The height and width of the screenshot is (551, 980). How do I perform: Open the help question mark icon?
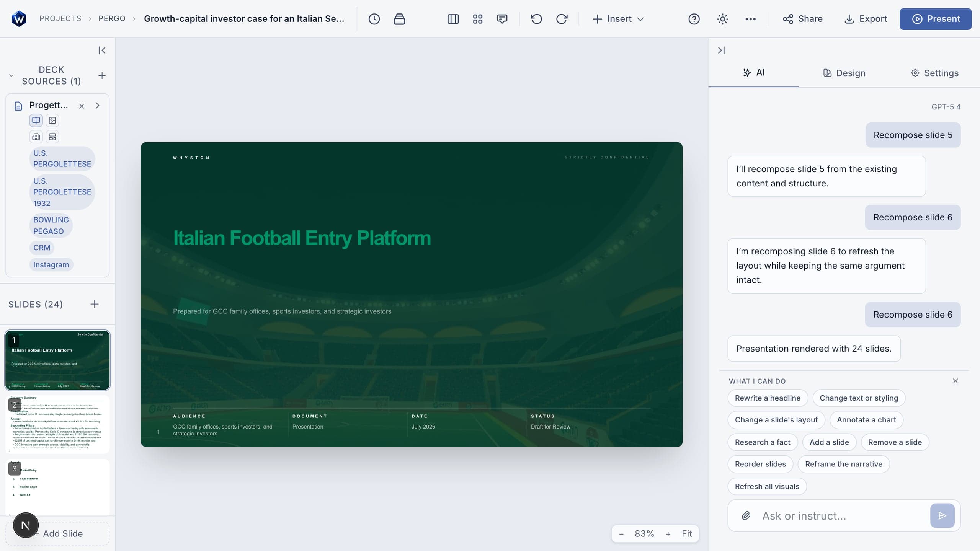694,19
